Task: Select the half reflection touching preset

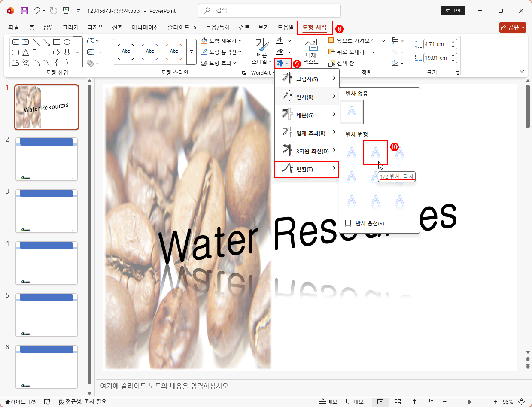Action: (375, 152)
